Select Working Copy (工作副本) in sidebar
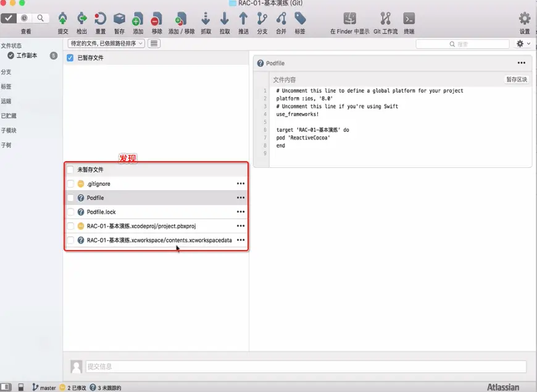 point(27,56)
